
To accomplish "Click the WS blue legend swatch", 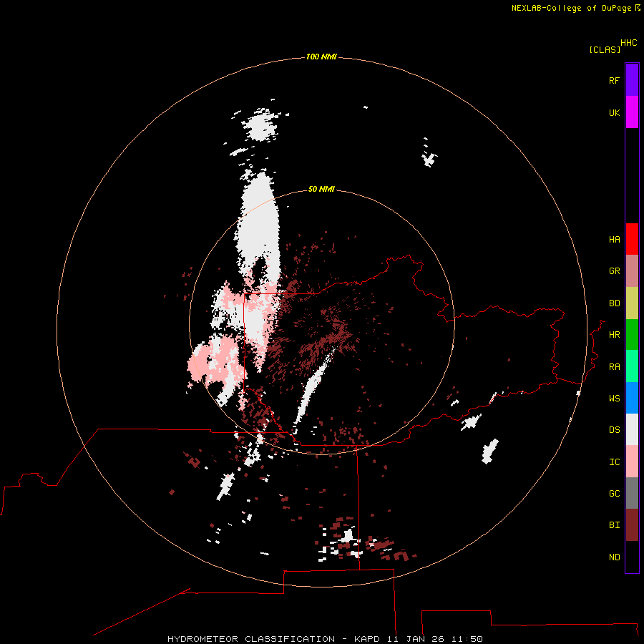I will [x=632, y=398].
